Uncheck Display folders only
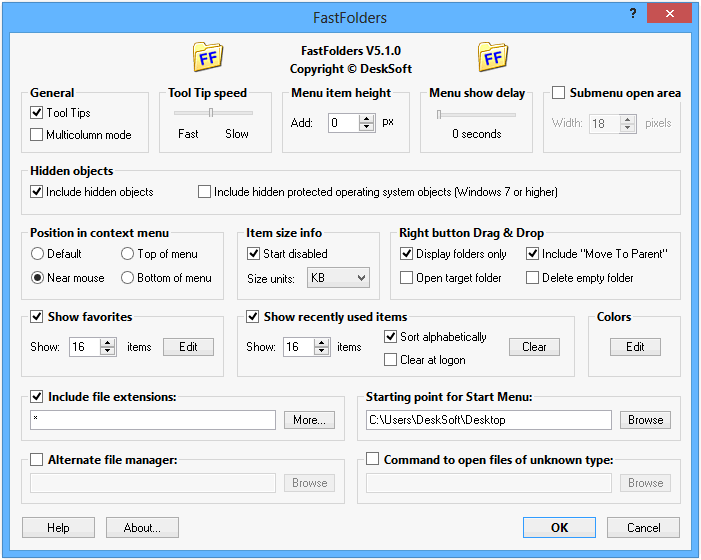This screenshot has height=560, width=701. coord(406,254)
